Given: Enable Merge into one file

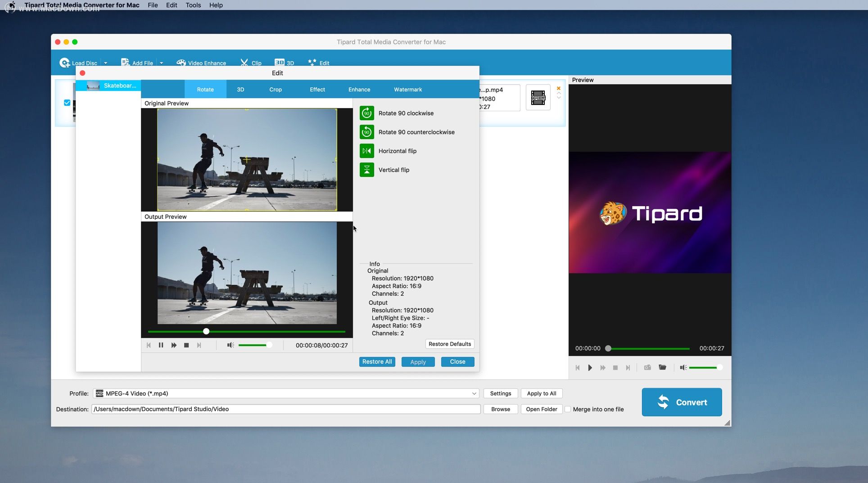Looking at the screenshot, I should click(568, 409).
